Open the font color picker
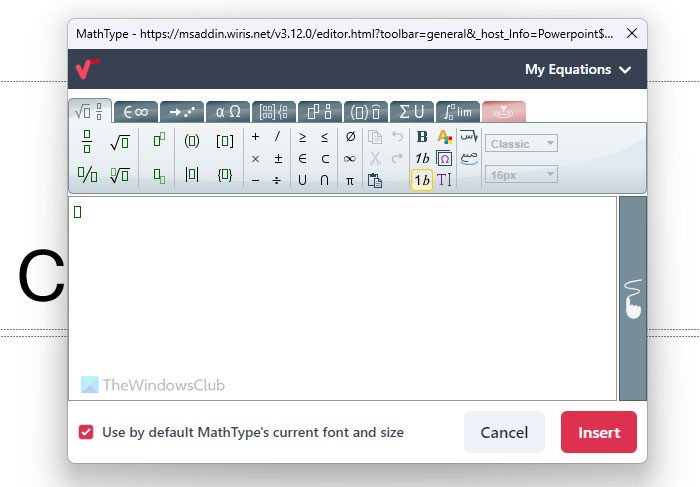700x487 pixels. coord(445,137)
